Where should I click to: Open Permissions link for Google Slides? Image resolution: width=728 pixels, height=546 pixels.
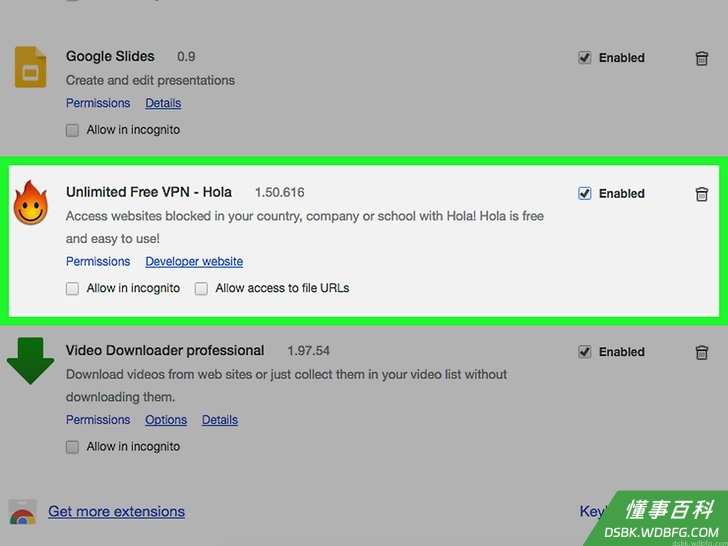(x=98, y=103)
